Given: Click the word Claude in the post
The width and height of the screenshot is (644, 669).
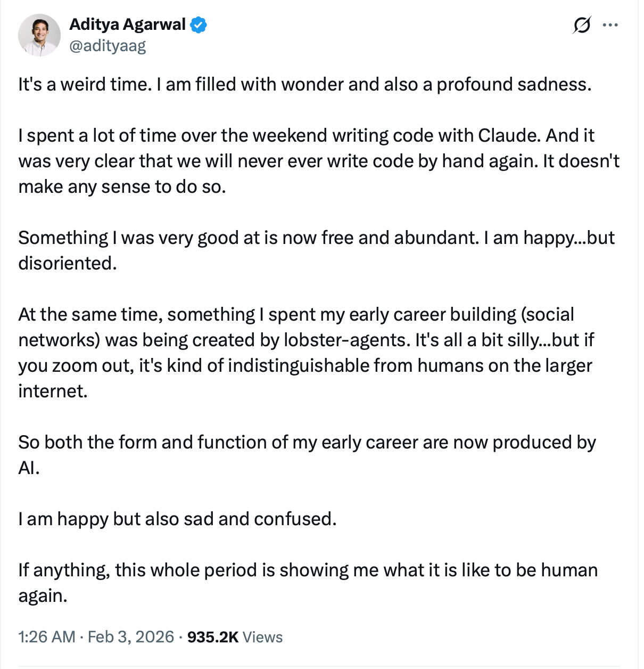Looking at the screenshot, I should pos(509,135).
